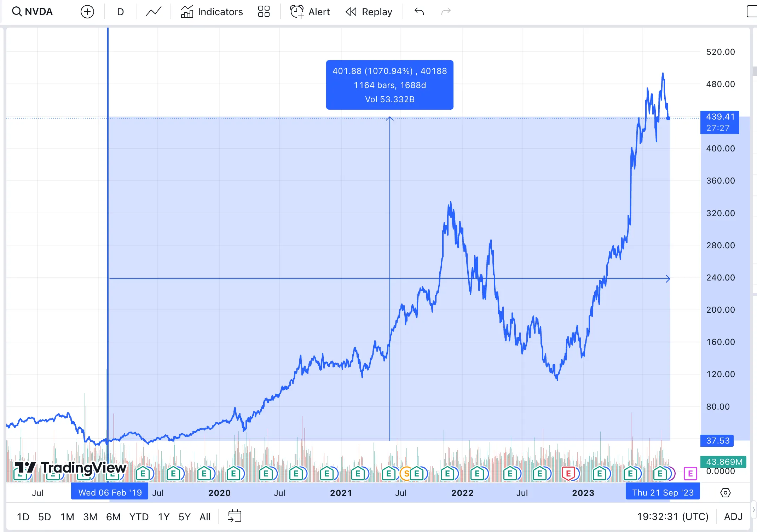757x532 pixels.
Task: Click the pink E upcoming earnings marker
Action: 690,473
